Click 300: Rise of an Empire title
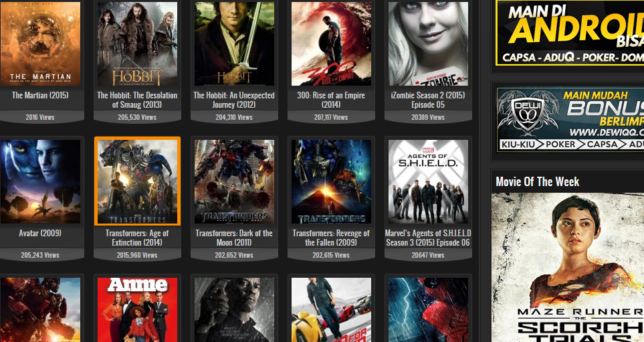 point(331,100)
